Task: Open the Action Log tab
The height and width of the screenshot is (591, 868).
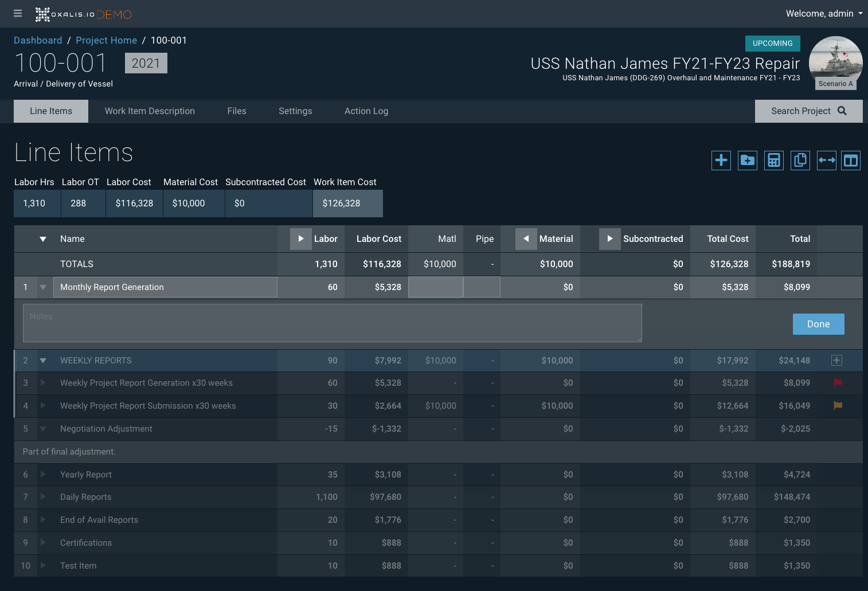Action: tap(366, 111)
